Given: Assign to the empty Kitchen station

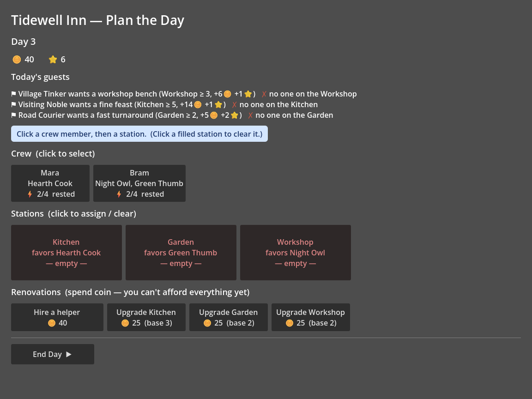Looking at the screenshot, I should (66, 253).
